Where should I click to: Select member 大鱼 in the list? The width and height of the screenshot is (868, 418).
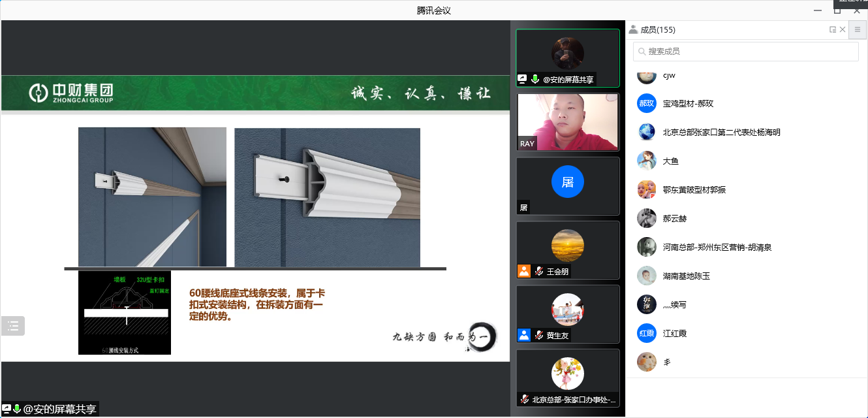(671, 161)
